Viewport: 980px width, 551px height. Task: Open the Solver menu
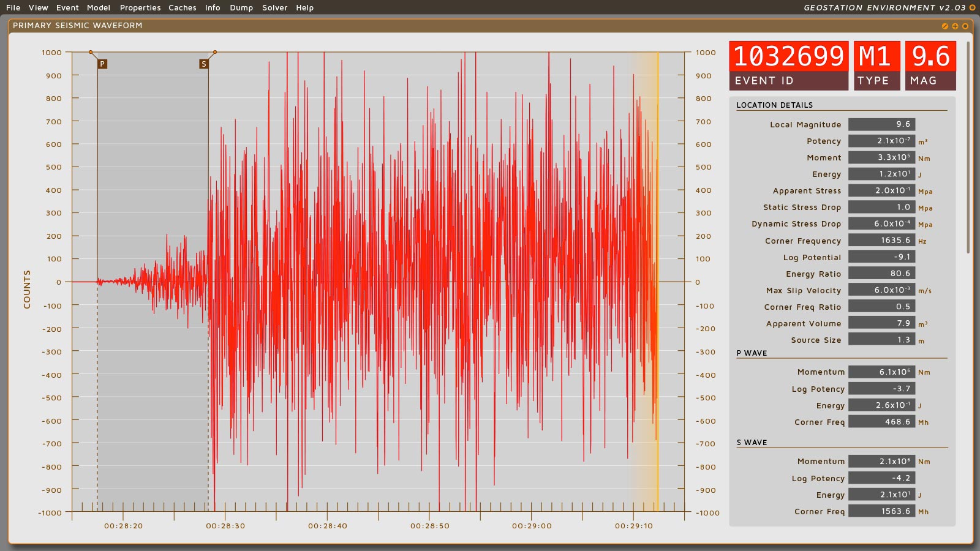[274, 8]
